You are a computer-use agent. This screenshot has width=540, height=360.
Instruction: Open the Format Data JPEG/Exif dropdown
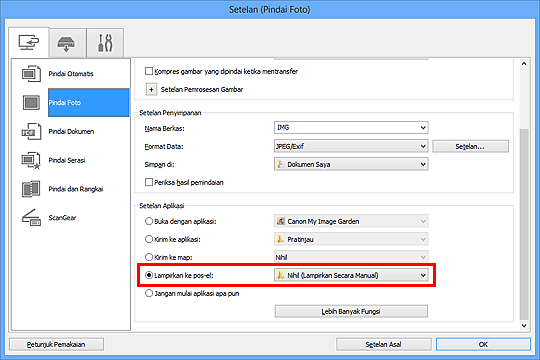[x=351, y=146]
